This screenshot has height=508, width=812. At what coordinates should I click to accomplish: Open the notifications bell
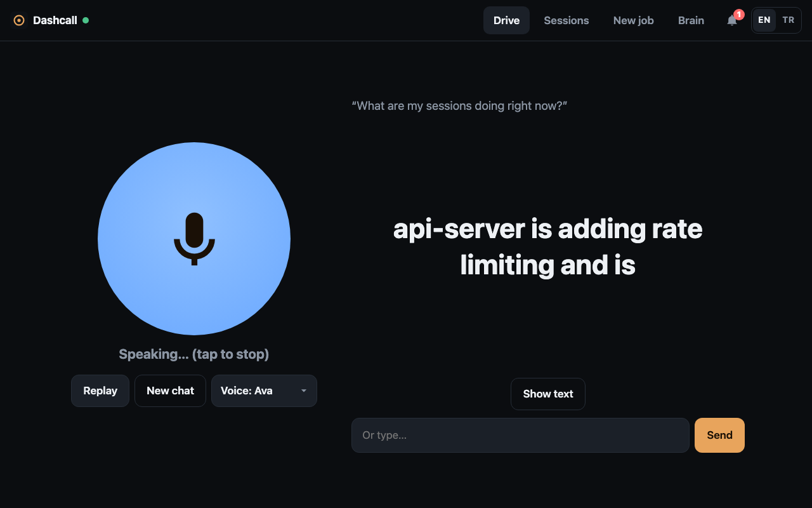click(x=732, y=20)
